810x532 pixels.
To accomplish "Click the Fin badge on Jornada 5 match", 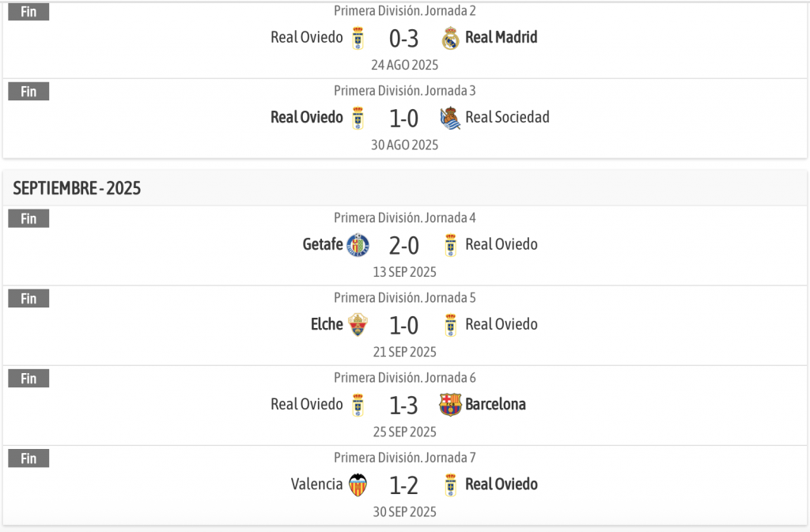I will coord(28,299).
